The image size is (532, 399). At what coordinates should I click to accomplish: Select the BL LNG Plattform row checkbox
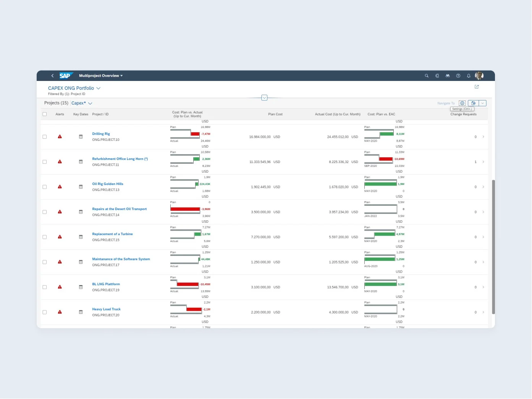coord(45,287)
